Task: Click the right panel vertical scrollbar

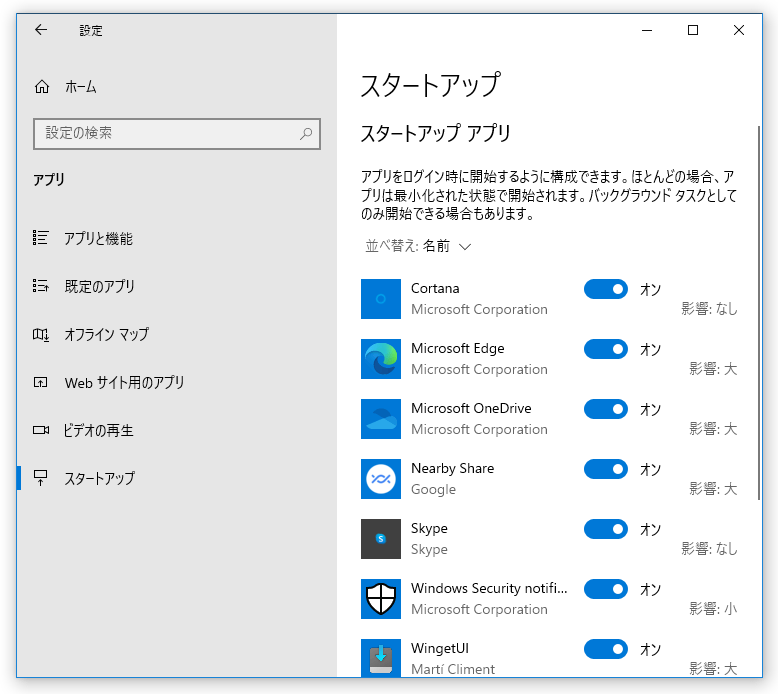Action: (759, 313)
